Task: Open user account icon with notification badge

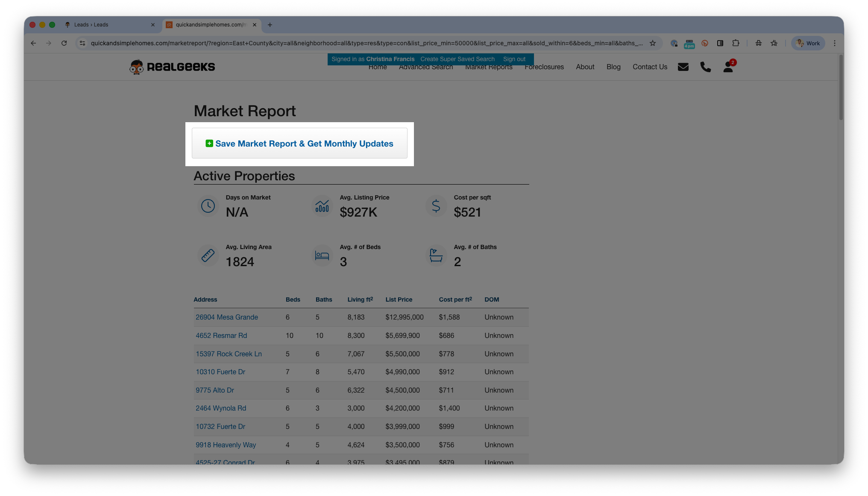Action: coord(728,67)
